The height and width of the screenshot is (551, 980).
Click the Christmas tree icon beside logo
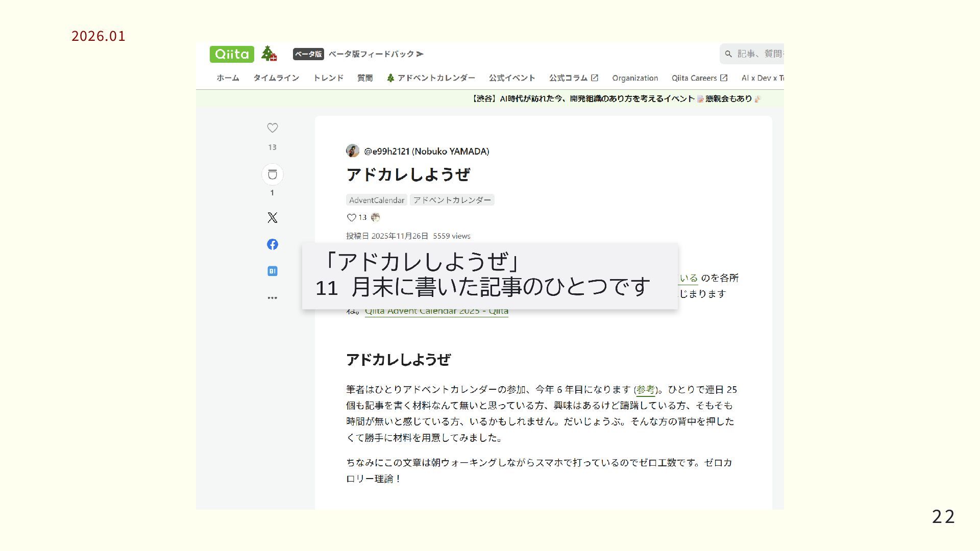pos(268,54)
